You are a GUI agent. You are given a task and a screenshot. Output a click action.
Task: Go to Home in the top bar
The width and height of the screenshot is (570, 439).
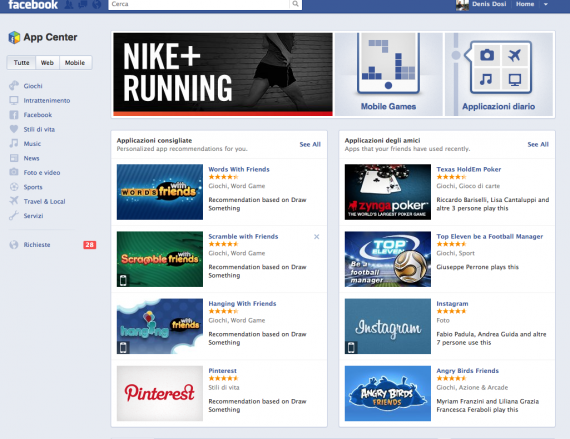click(525, 4)
